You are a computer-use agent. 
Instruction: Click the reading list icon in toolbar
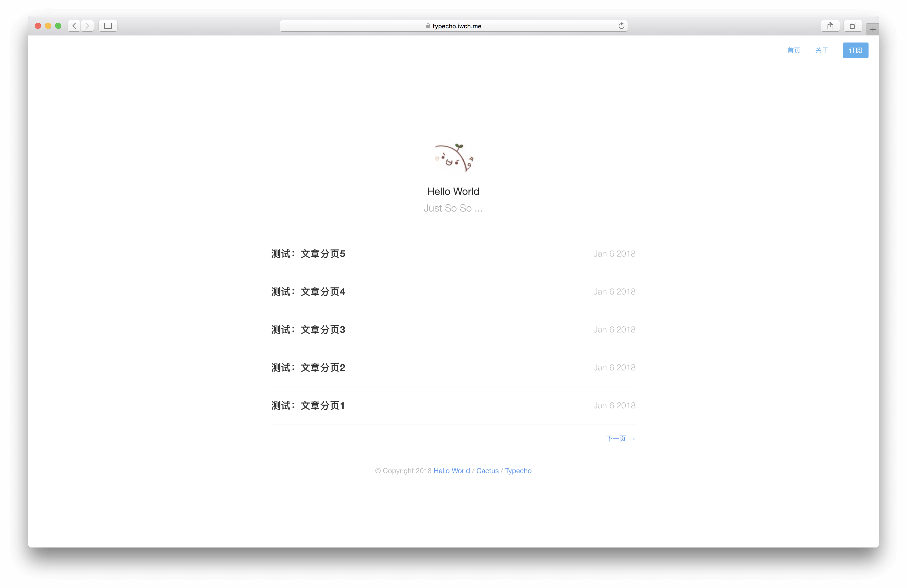coord(108,26)
